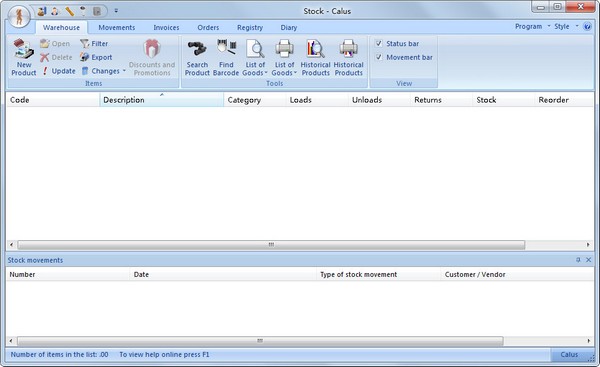Switch to the Movements tab
Image resolution: width=600 pixels, height=367 pixels.
pos(117,28)
